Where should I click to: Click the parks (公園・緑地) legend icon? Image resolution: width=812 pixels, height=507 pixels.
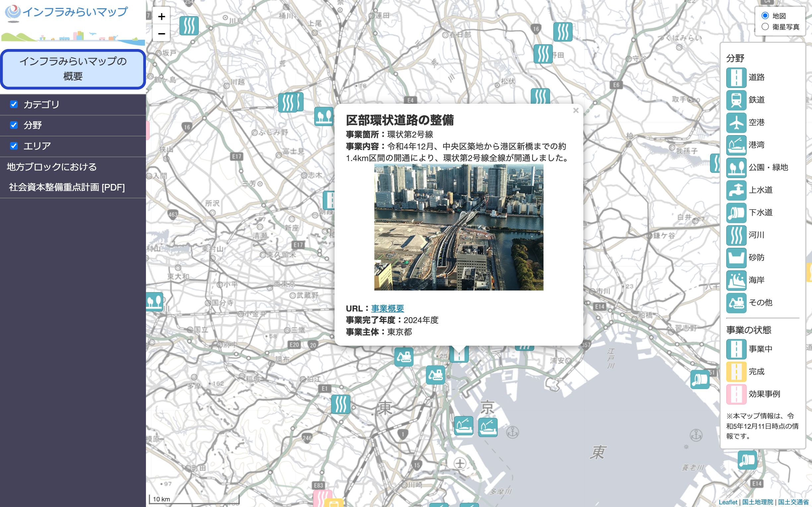[736, 167]
